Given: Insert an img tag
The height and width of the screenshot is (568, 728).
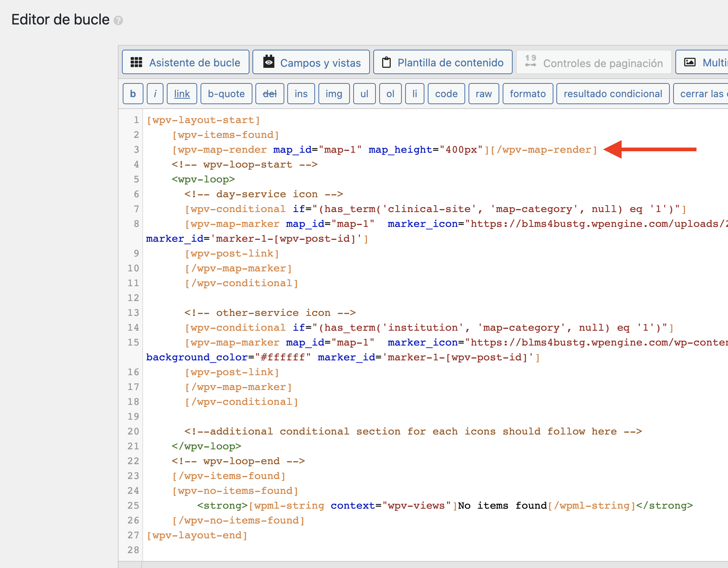Looking at the screenshot, I should pos(334,94).
